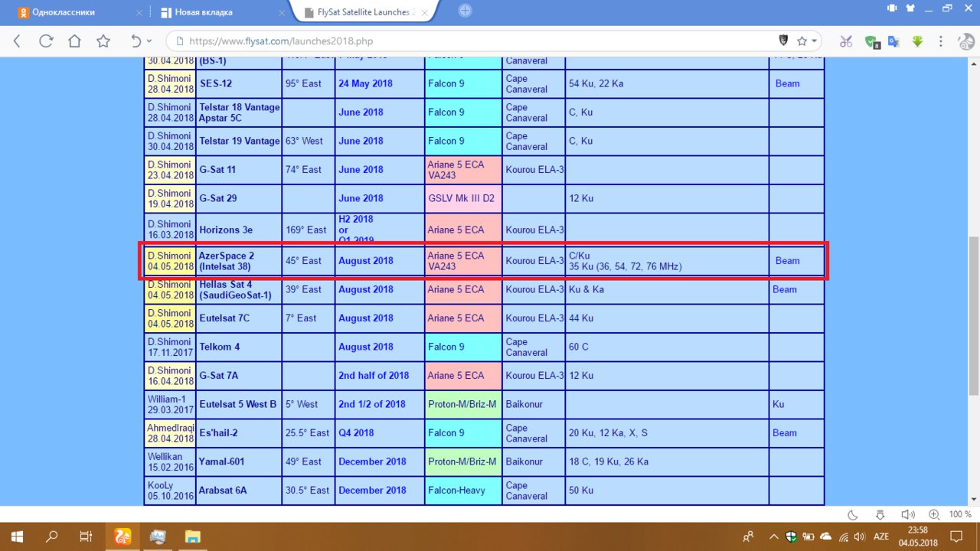The image size is (980, 551).
Task: Toggle night mode moon icon
Action: point(853,515)
